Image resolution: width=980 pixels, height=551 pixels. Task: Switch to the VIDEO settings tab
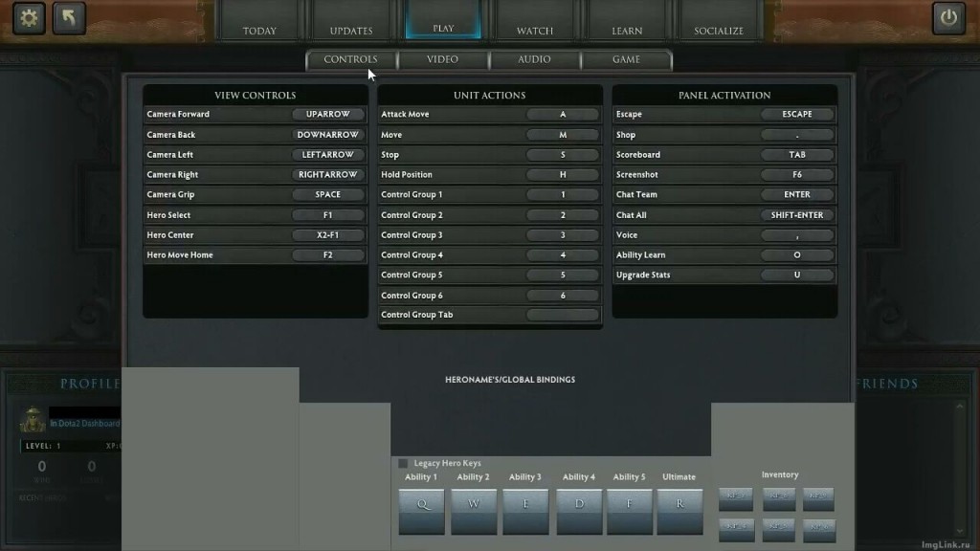pos(442,59)
